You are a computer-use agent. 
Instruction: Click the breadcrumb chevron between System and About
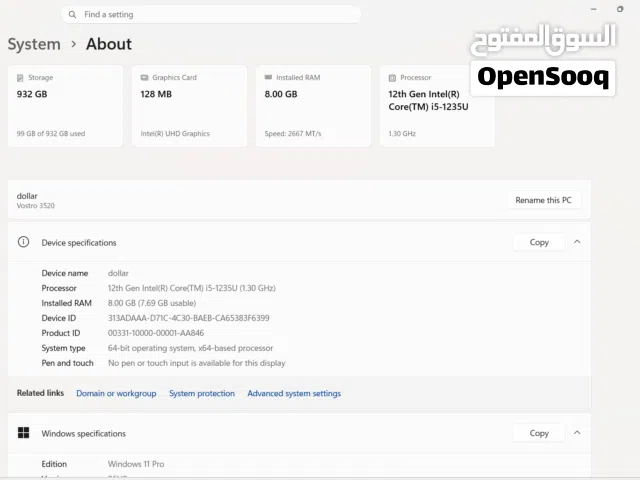point(73,44)
